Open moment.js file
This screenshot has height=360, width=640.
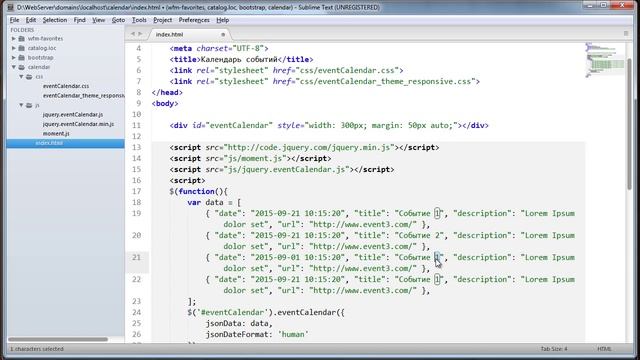click(x=56, y=133)
